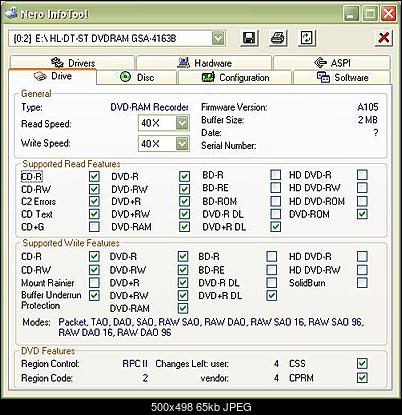This screenshot has width=402, height=415.
Task: Expand the Read Speed dropdown
Action: [182, 123]
